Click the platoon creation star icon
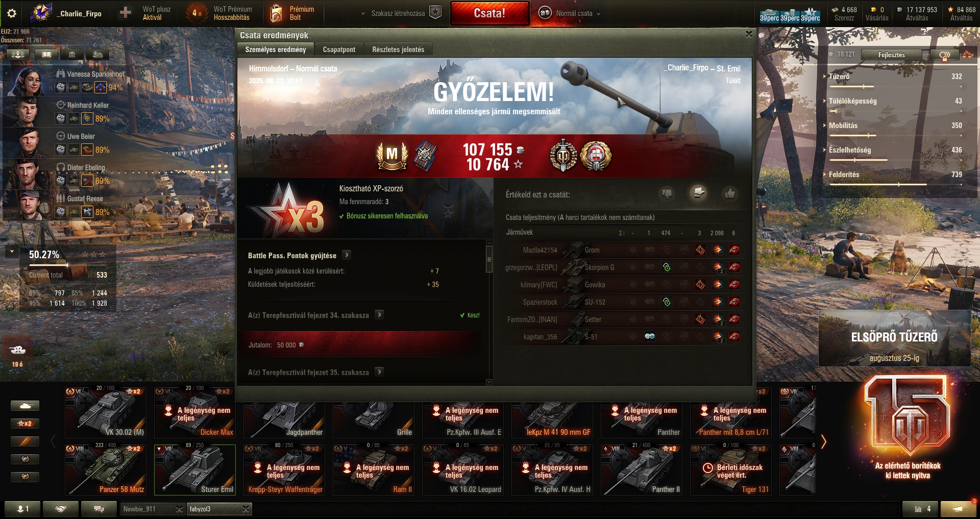Screen dimensions: 980x519 pos(435,13)
